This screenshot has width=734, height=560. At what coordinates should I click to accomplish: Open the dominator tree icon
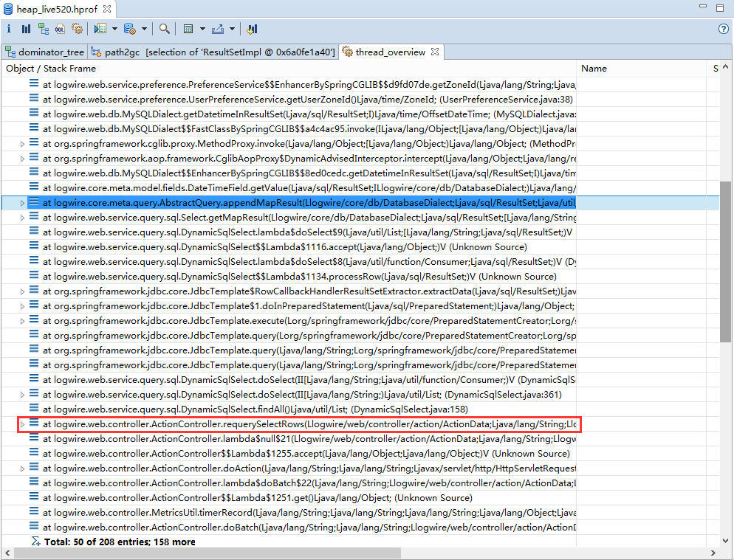[x=43, y=27]
